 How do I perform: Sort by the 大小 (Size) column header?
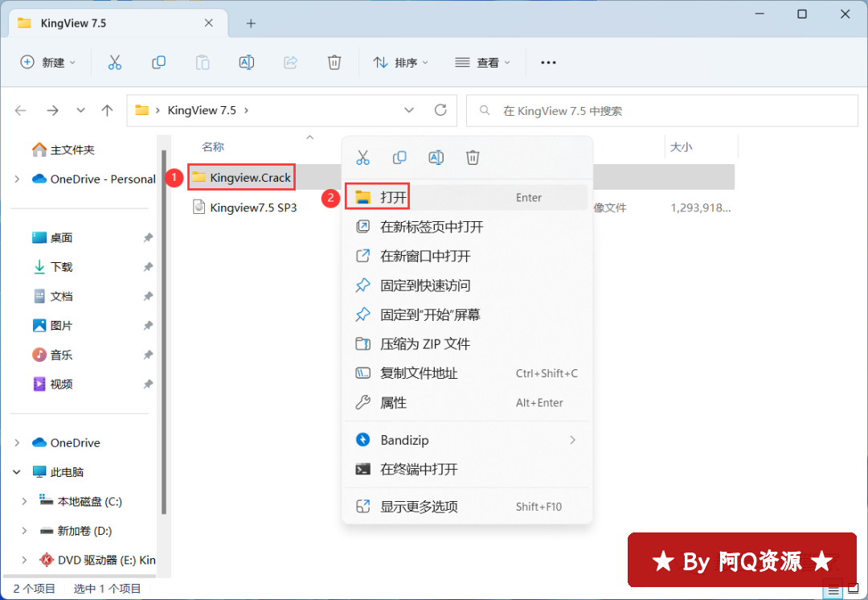682,147
